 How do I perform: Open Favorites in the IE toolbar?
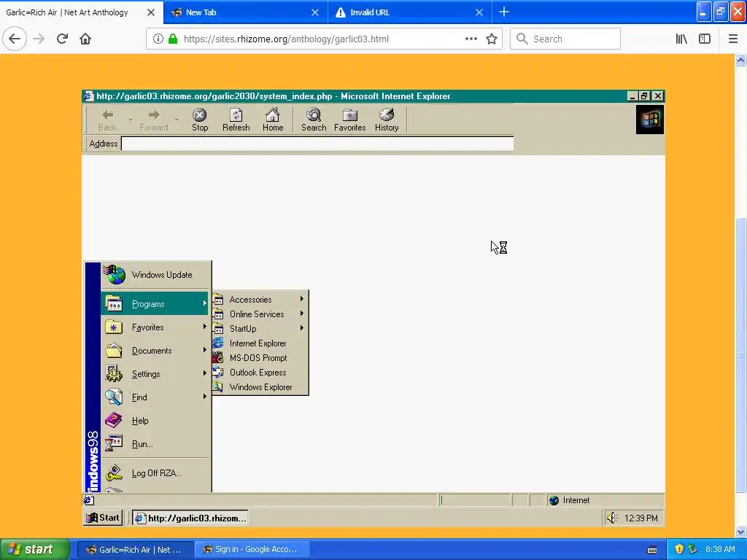pos(349,120)
